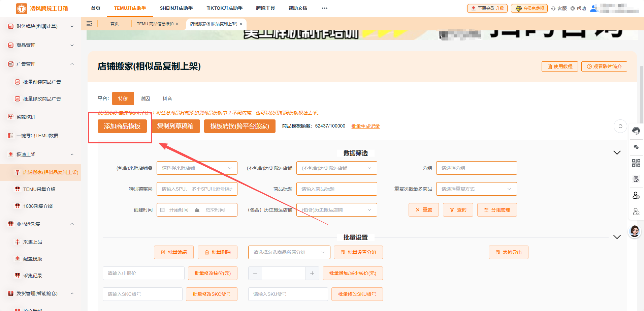点击添加商品模板按钮

pos(122,126)
